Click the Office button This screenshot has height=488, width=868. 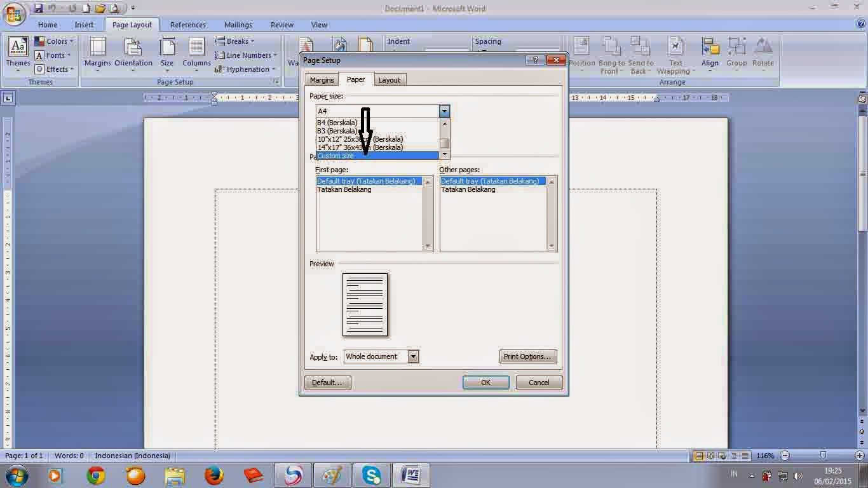13,13
